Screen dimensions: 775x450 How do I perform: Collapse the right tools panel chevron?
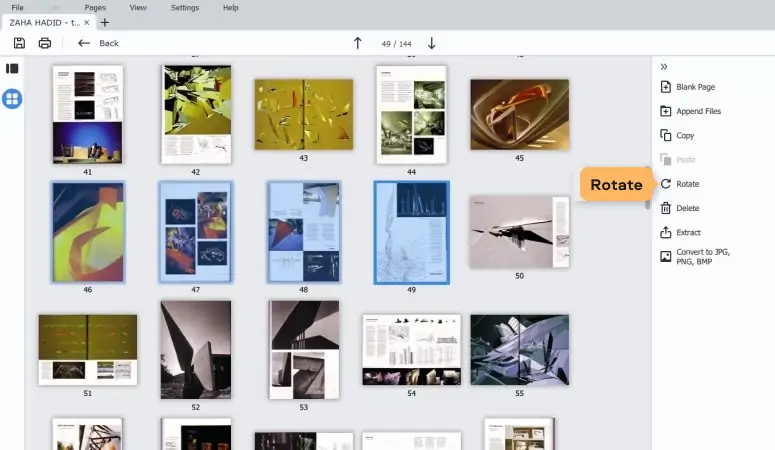(x=664, y=67)
